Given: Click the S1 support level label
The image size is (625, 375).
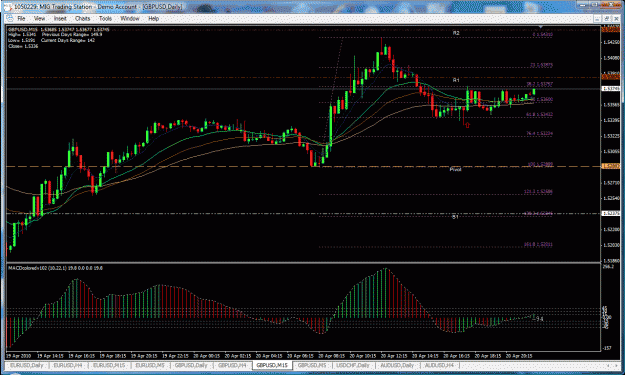Looking at the screenshot, I should coord(455,217).
